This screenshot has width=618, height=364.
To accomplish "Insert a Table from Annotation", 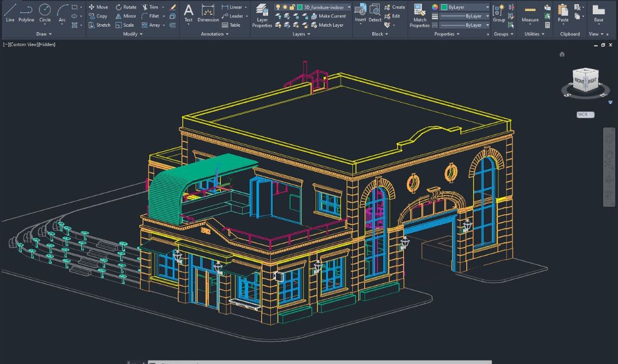I will [231, 25].
